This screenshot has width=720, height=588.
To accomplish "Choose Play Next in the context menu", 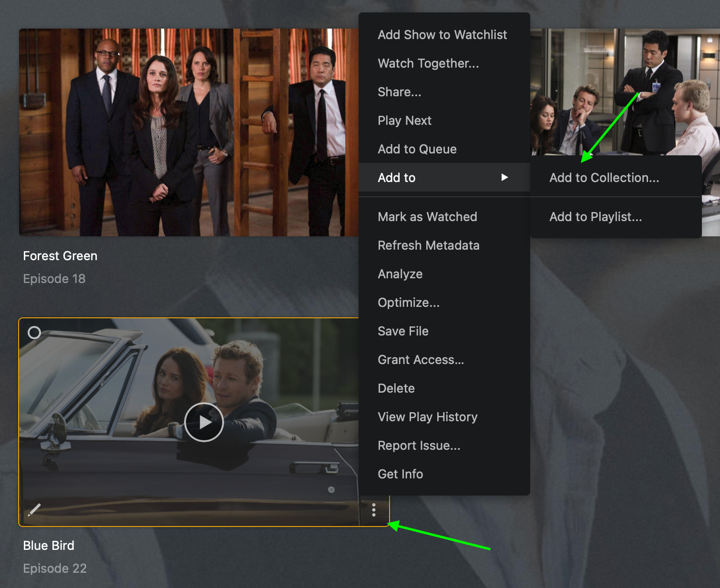I will coord(444,121).
